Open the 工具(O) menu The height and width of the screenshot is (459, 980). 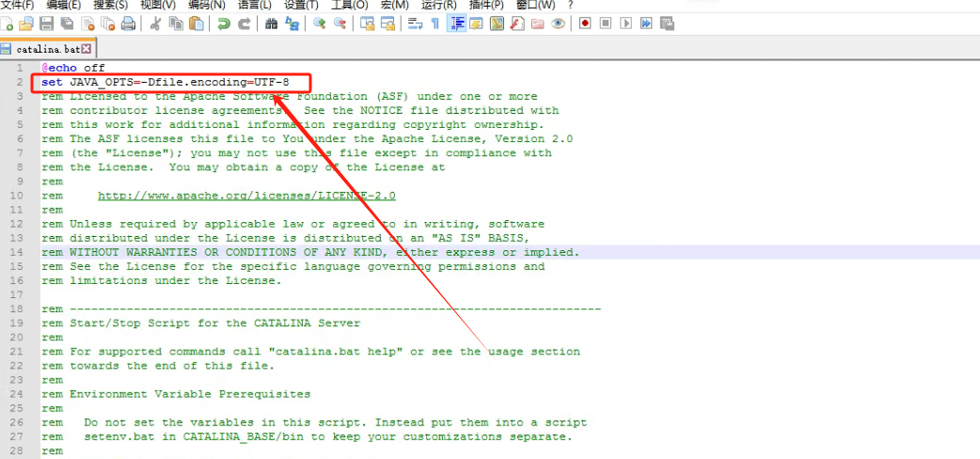click(x=349, y=5)
